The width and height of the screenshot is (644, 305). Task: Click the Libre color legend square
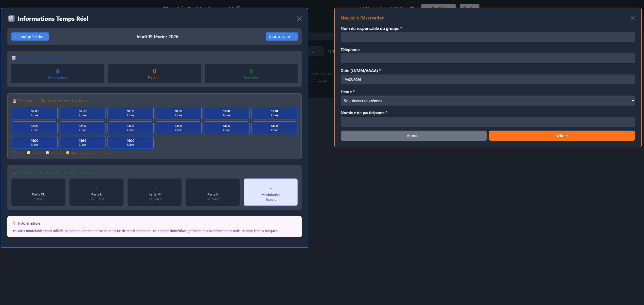tap(13, 153)
